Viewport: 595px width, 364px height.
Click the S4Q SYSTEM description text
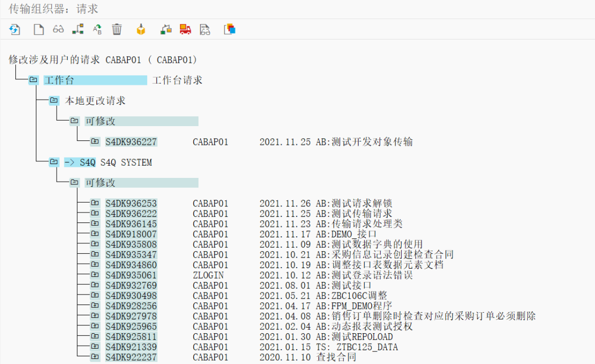[126, 162]
